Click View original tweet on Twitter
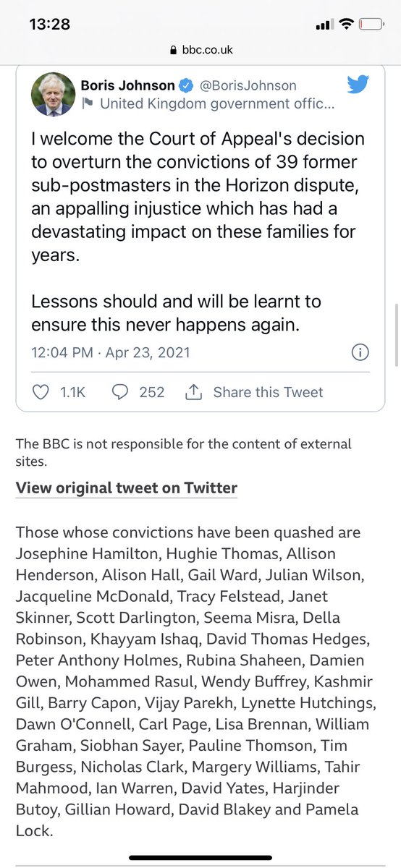401x868 pixels. pos(127,488)
